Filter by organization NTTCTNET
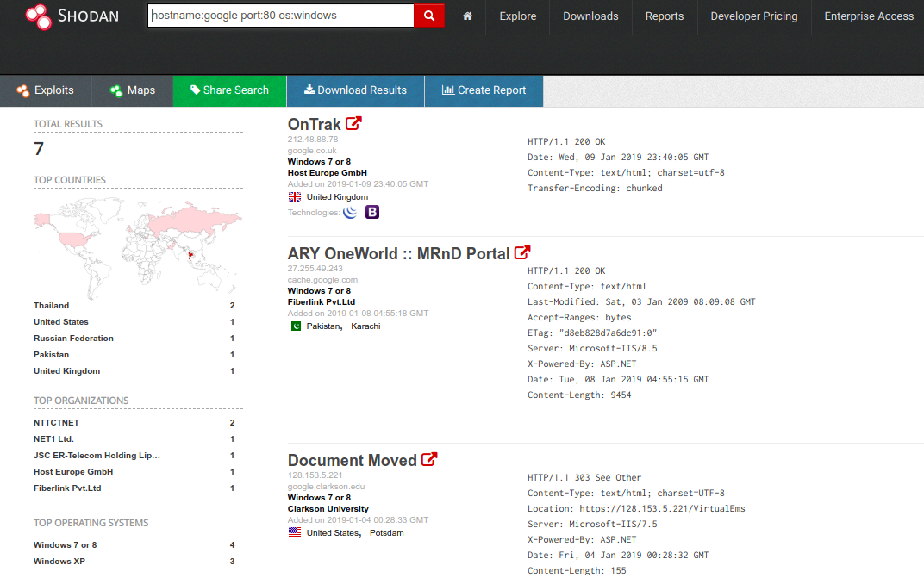 (x=56, y=422)
